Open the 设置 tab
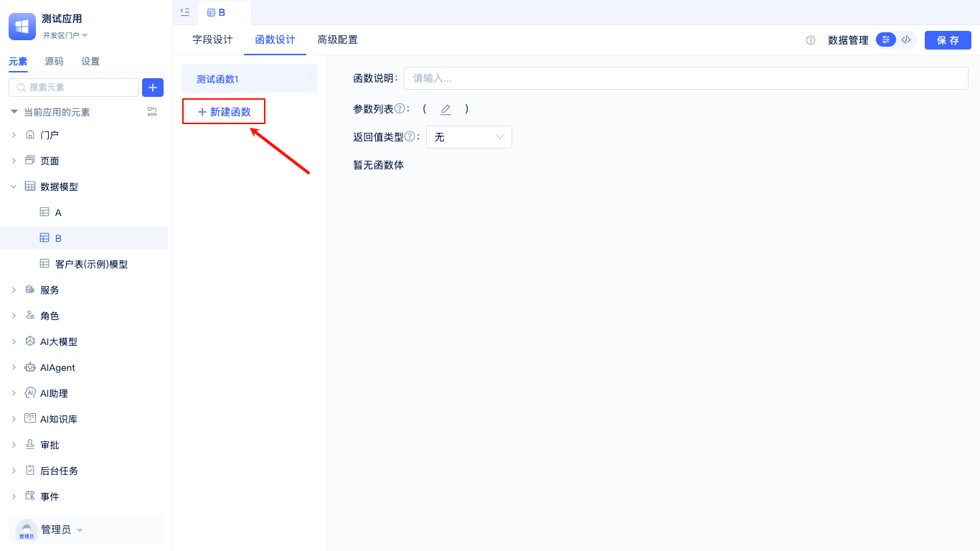 (90, 62)
